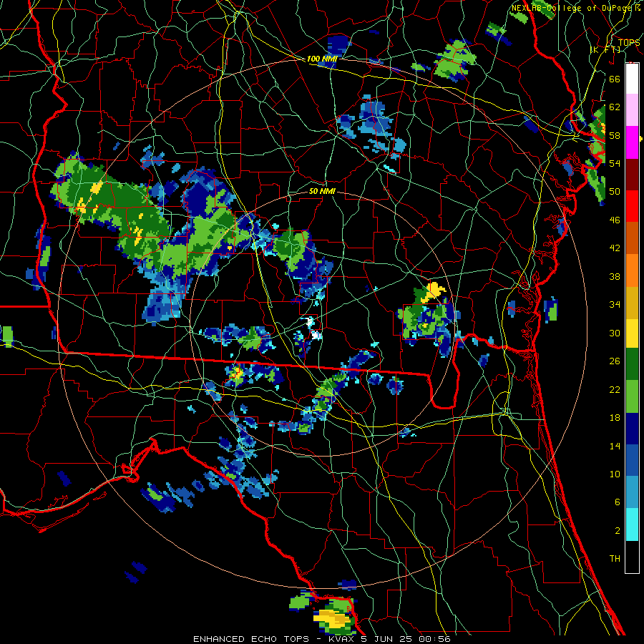644x644 pixels.
Task: Click the magenta legend swatch
Action: pyautogui.click(x=632, y=142)
